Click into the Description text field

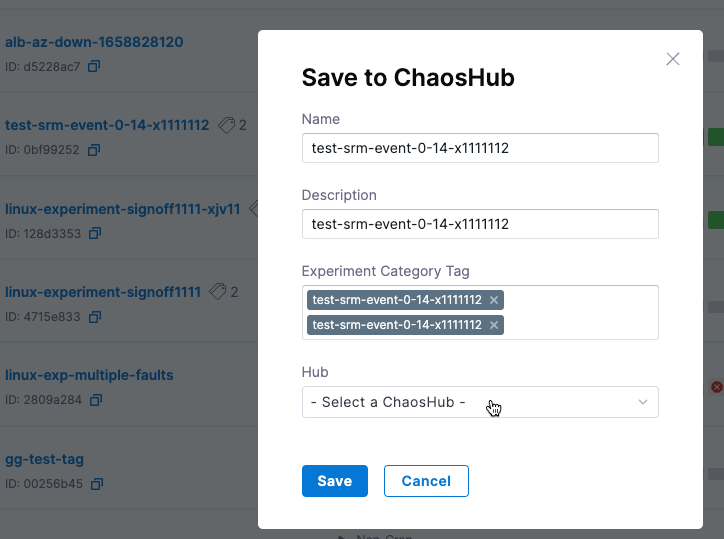pos(480,224)
